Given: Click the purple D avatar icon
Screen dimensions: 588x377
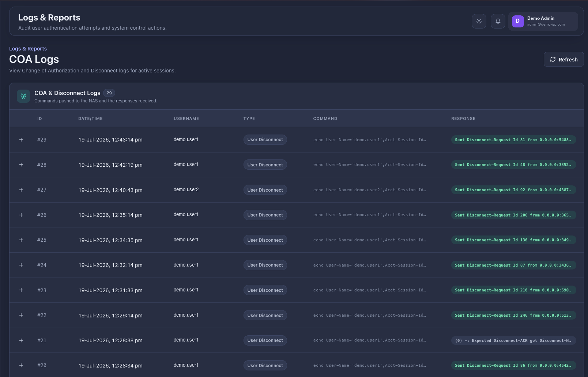Looking at the screenshot, I should coord(518,21).
